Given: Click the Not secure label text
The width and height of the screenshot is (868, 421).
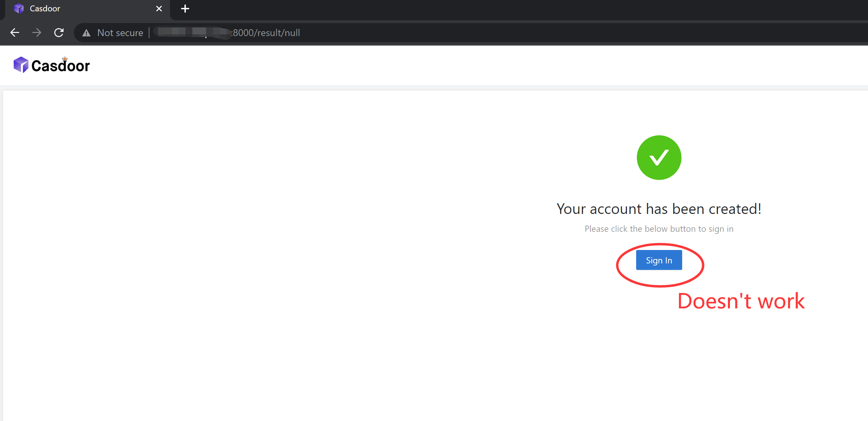Looking at the screenshot, I should pyautogui.click(x=120, y=33).
